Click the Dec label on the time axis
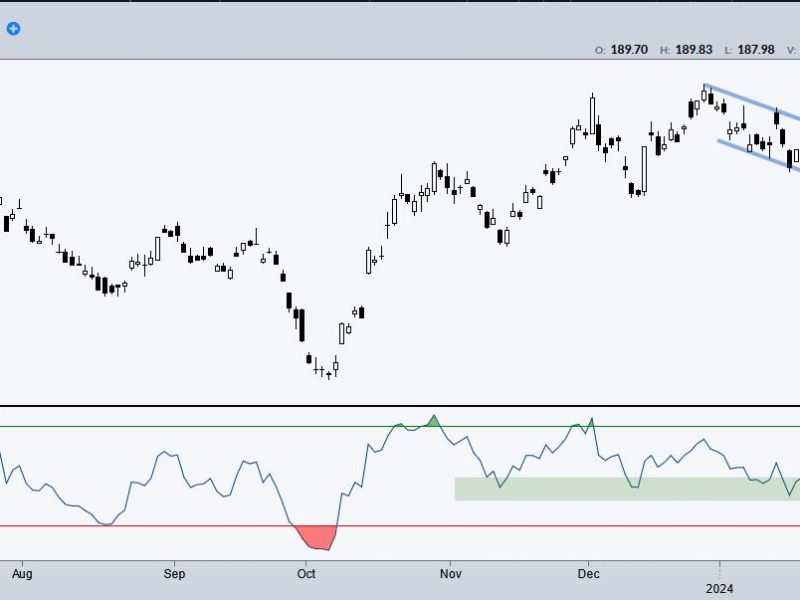 588,573
